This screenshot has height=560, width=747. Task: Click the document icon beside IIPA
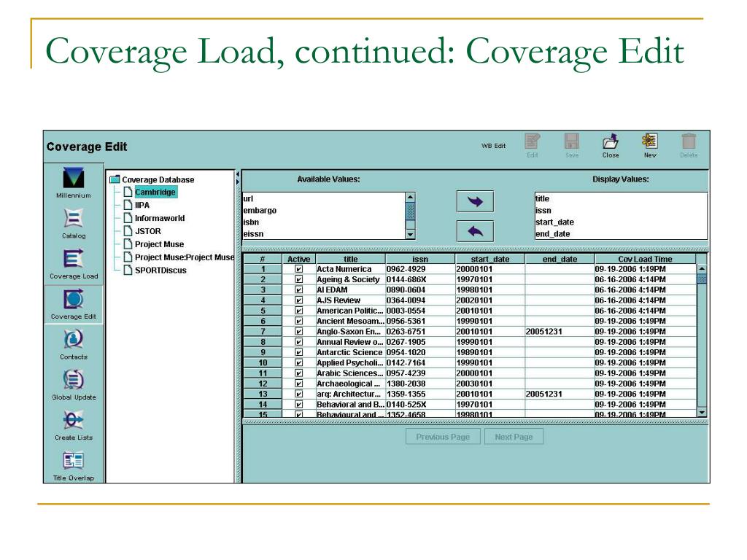tap(127, 205)
